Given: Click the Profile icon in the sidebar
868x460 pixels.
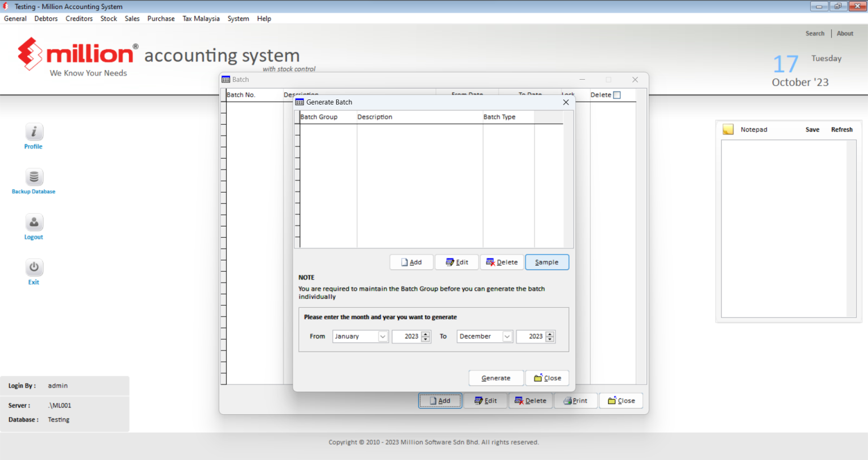Looking at the screenshot, I should pyautogui.click(x=33, y=131).
